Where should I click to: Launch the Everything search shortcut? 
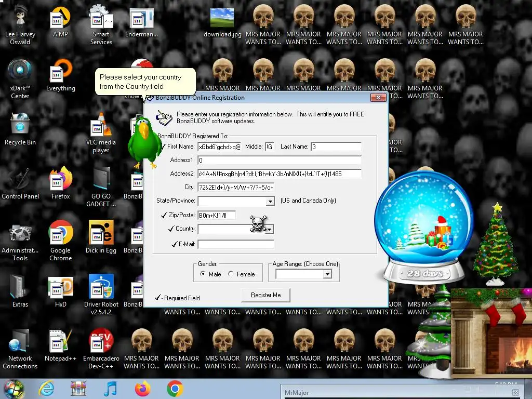[60, 75]
